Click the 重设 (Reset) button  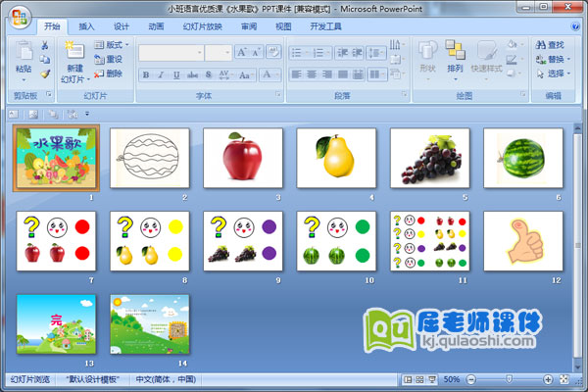pyautogui.click(x=109, y=59)
